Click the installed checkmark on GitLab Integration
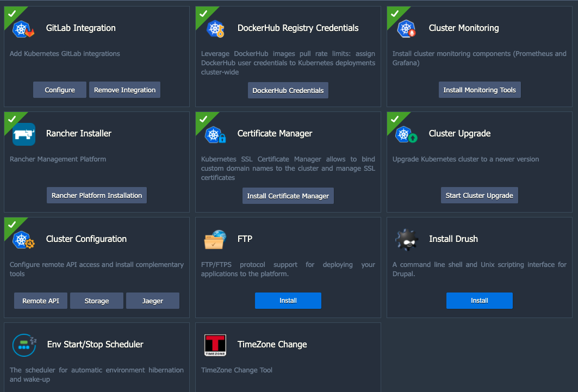This screenshot has height=392, width=578. click(12, 14)
